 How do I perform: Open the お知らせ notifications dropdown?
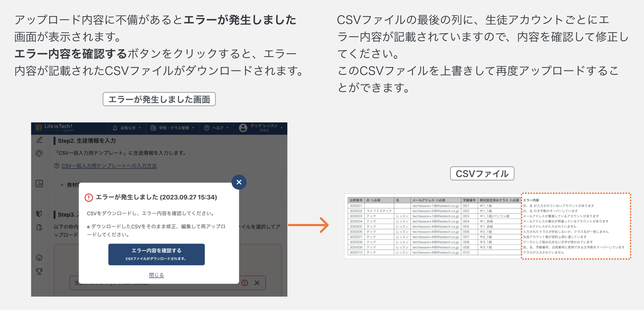[127, 128]
